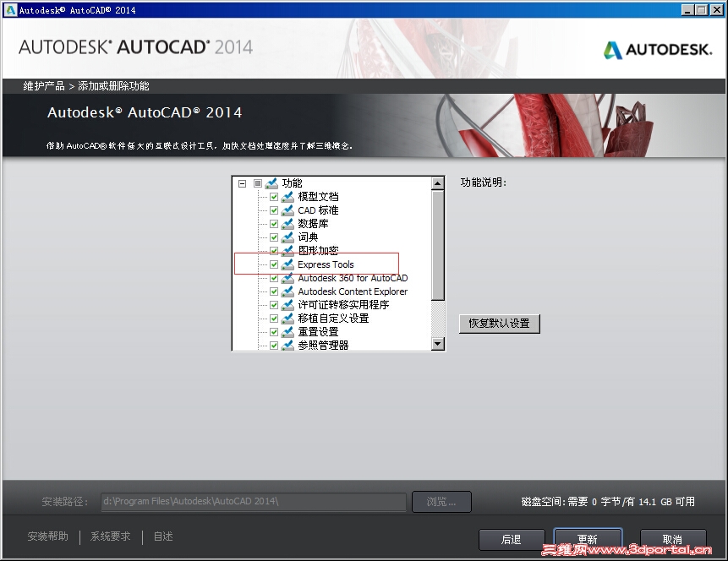
Task: Click the AutoCAD title bar app icon
Action: [10, 10]
